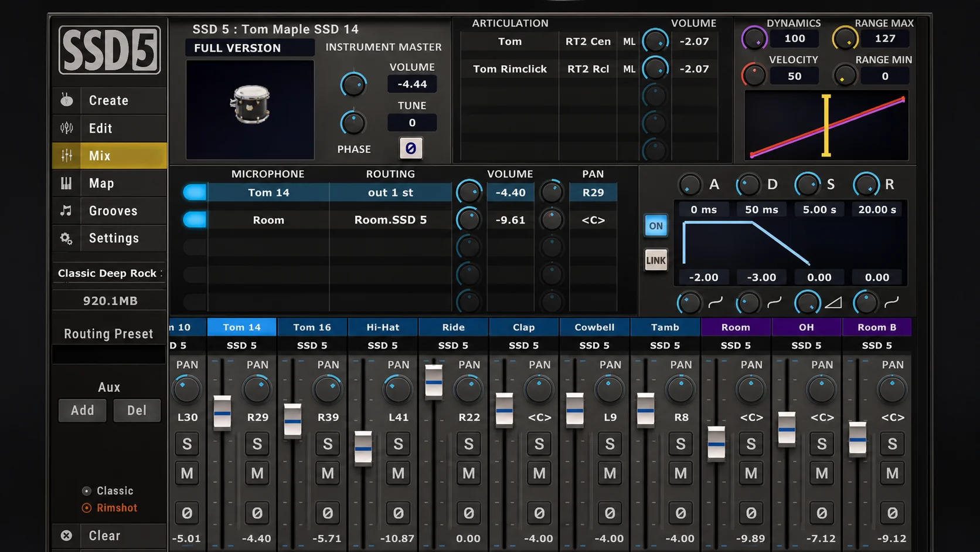Image resolution: width=980 pixels, height=552 pixels.
Task: Open the Tom articulation RT2 Cen selector
Action: click(588, 42)
